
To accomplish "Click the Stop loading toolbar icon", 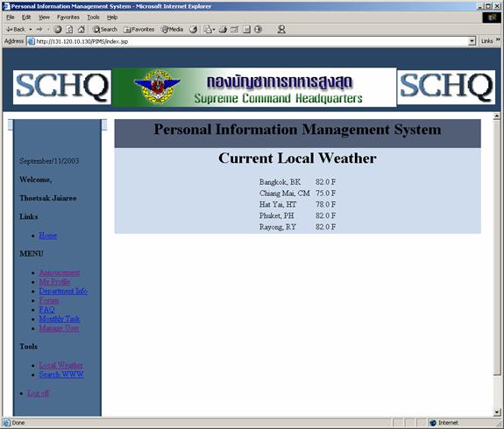I will [58, 30].
